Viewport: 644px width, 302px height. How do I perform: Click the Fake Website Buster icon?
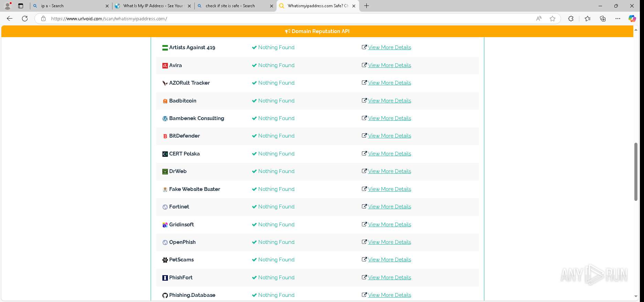[165, 190]
